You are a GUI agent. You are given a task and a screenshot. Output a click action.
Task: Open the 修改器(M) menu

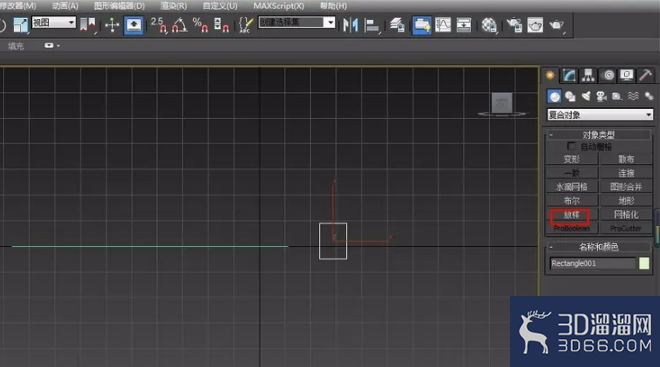[17, 6]
